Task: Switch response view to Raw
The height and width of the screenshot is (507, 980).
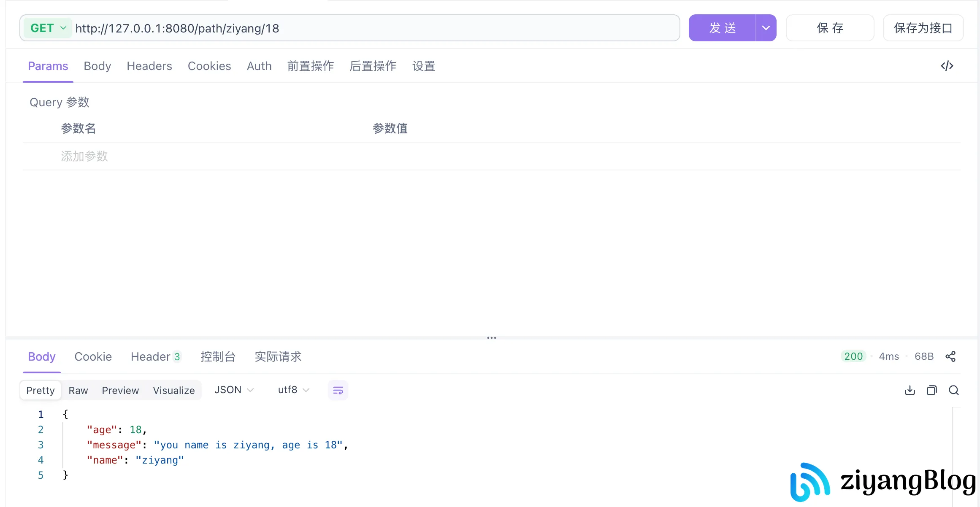Action: click(78, 390)
